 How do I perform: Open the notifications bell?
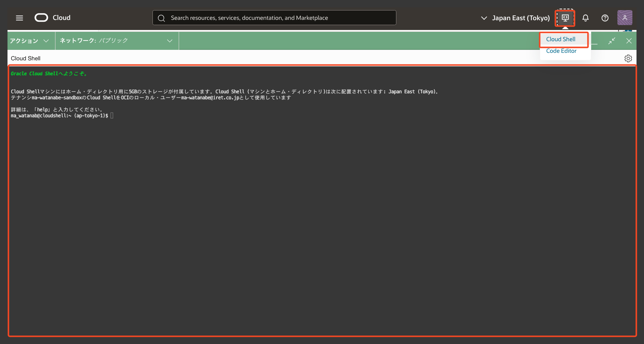tap(585, 18)
